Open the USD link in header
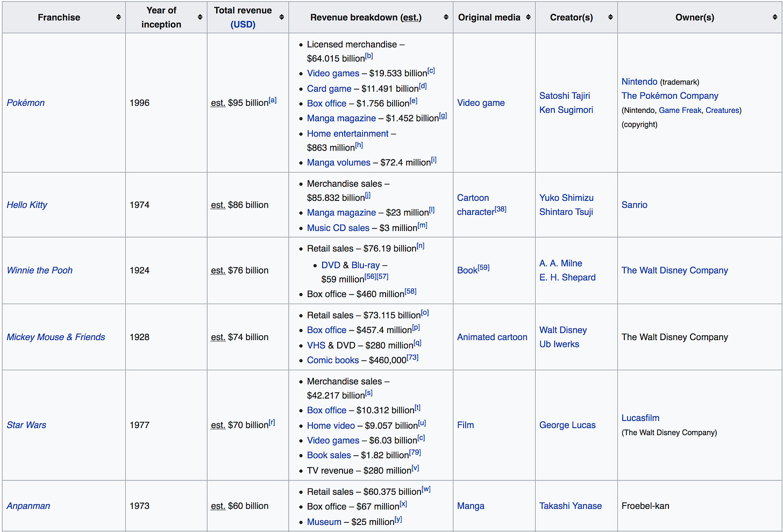 pos(243,25)
